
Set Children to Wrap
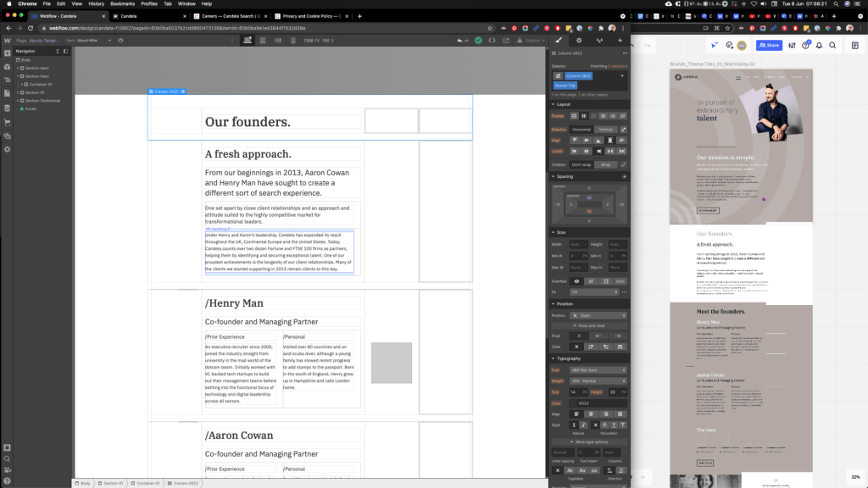[x=605, y=164]
